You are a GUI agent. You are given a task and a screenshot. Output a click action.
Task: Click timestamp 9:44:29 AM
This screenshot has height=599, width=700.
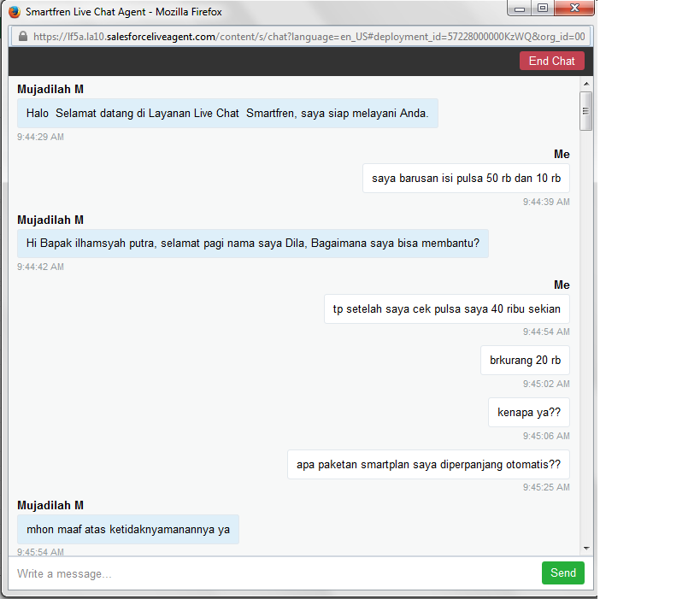(x=41, y=137)
